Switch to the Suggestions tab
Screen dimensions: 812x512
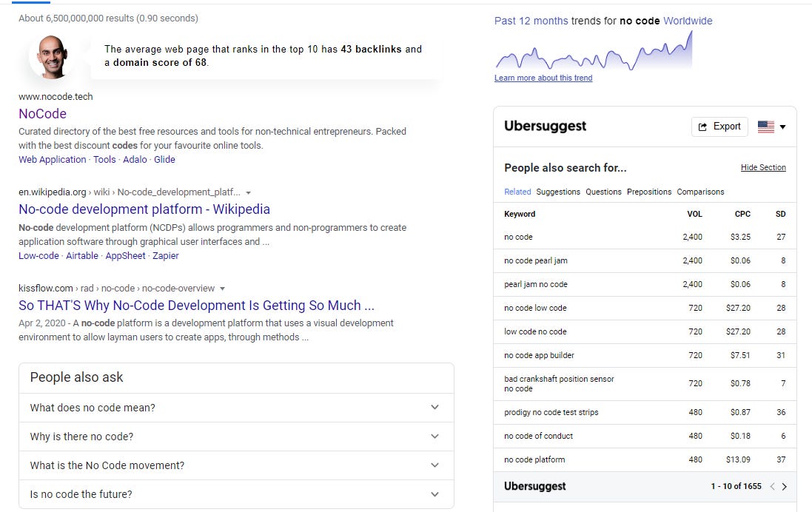(557, 192)
